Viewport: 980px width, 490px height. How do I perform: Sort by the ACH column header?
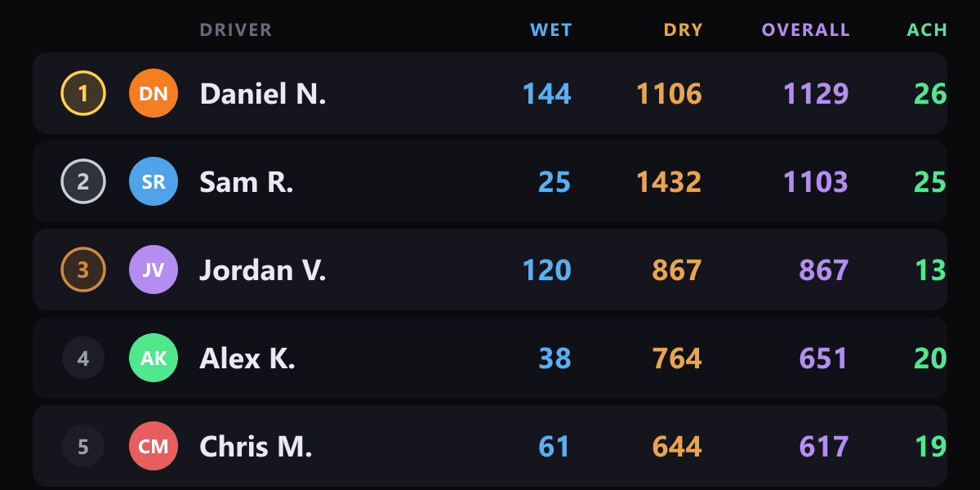tap(927, 30)
